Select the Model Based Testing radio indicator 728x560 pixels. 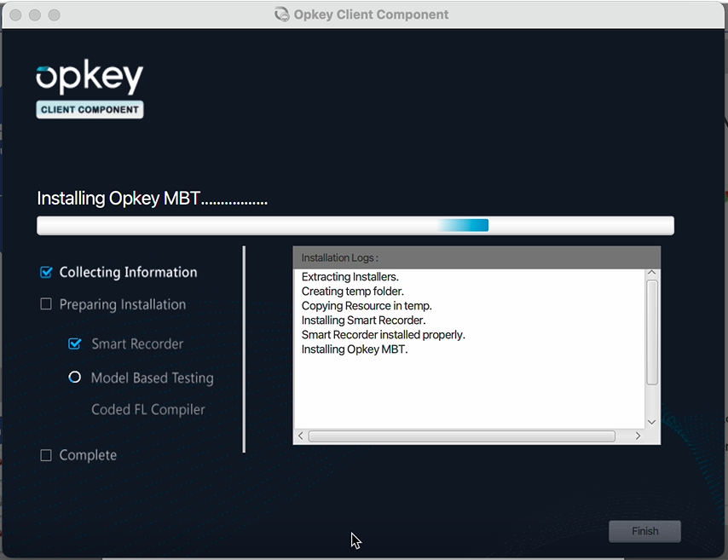pos(74,377)
